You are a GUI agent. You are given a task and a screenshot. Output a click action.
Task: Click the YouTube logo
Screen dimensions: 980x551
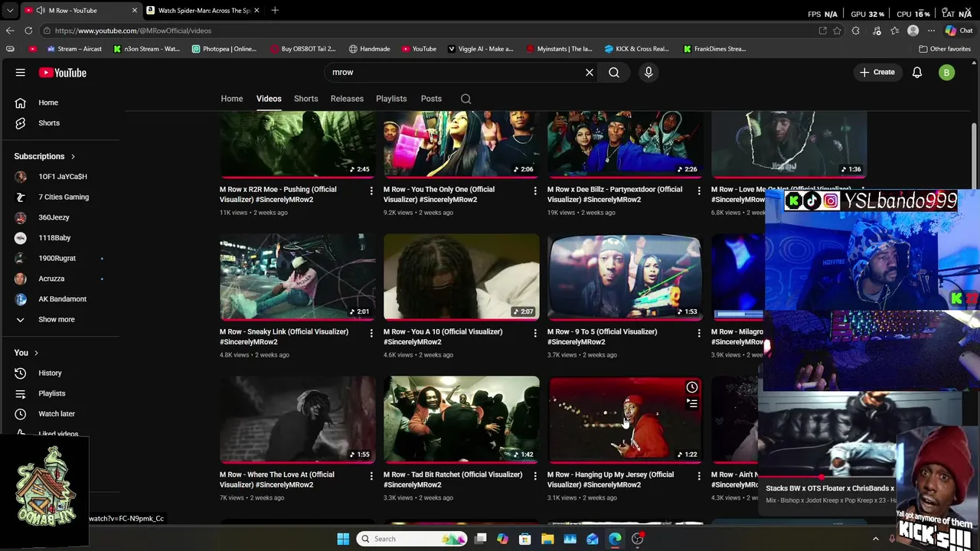pos(63,73)
